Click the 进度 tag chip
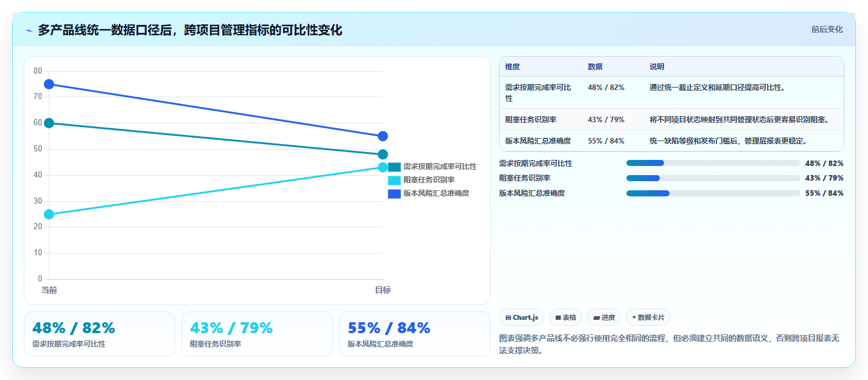 [604, 317]
